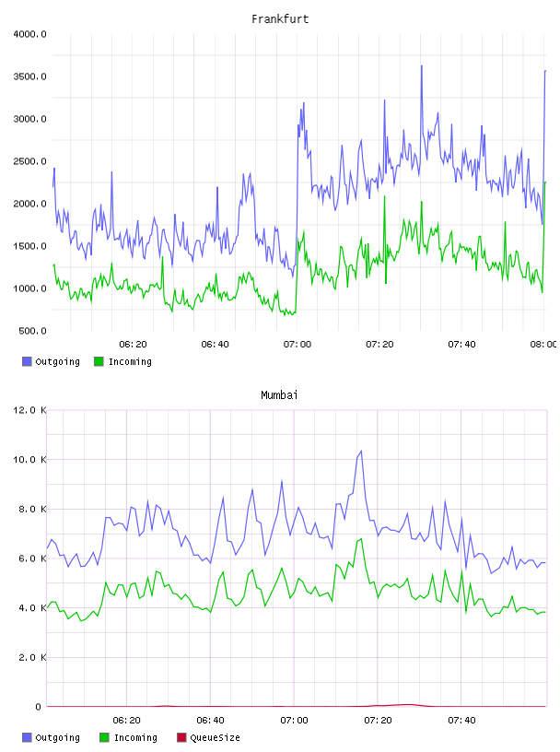Click the 0 y-axis label in Mumbai chart

click(x=39, y=707)
